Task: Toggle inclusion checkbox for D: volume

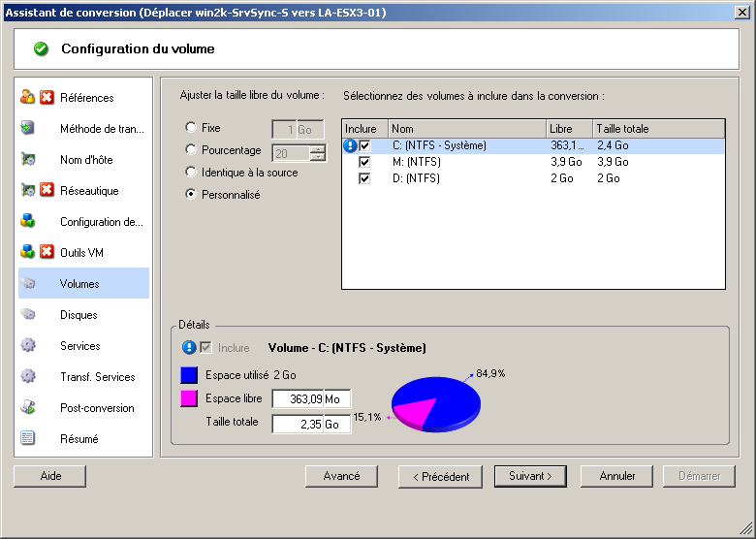Action: 364,178
